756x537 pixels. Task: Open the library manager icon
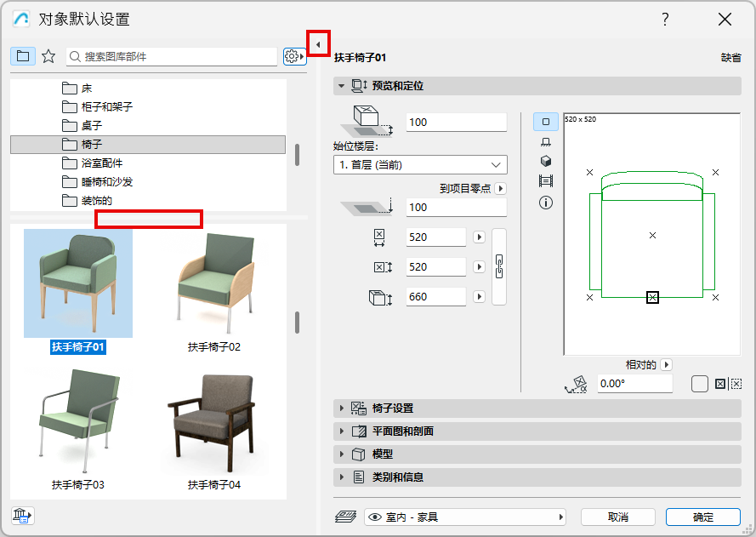(x=23, y=516)
